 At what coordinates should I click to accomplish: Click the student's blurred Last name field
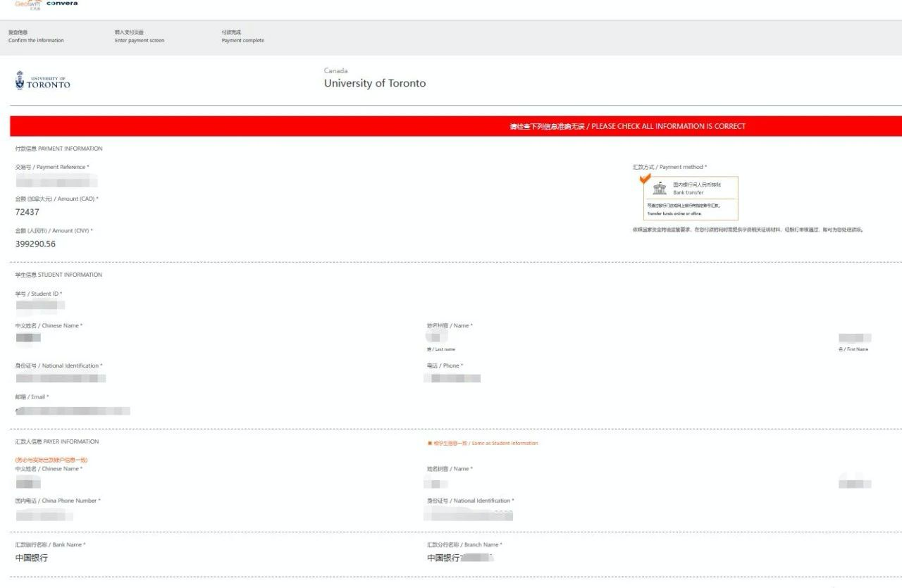(438, 338)
